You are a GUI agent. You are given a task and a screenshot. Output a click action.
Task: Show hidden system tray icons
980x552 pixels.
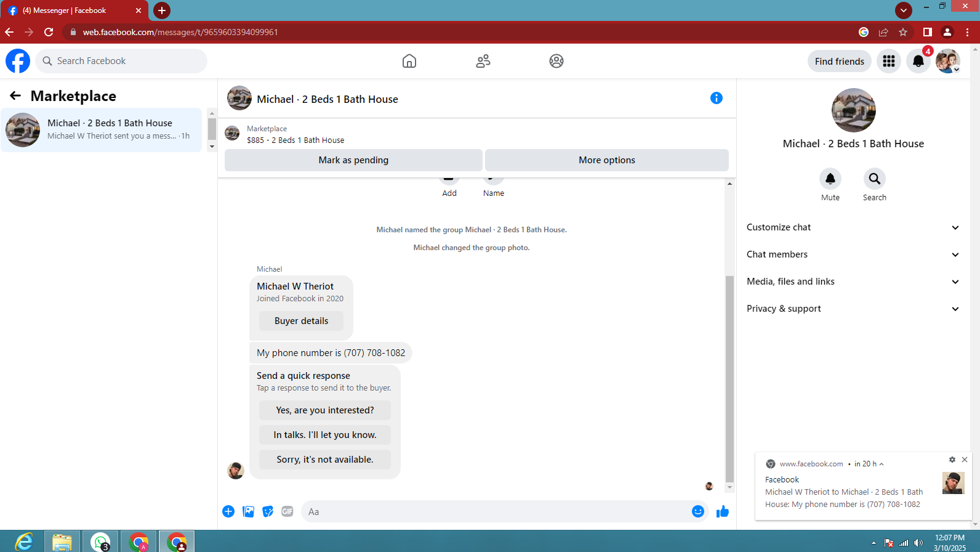874,543
